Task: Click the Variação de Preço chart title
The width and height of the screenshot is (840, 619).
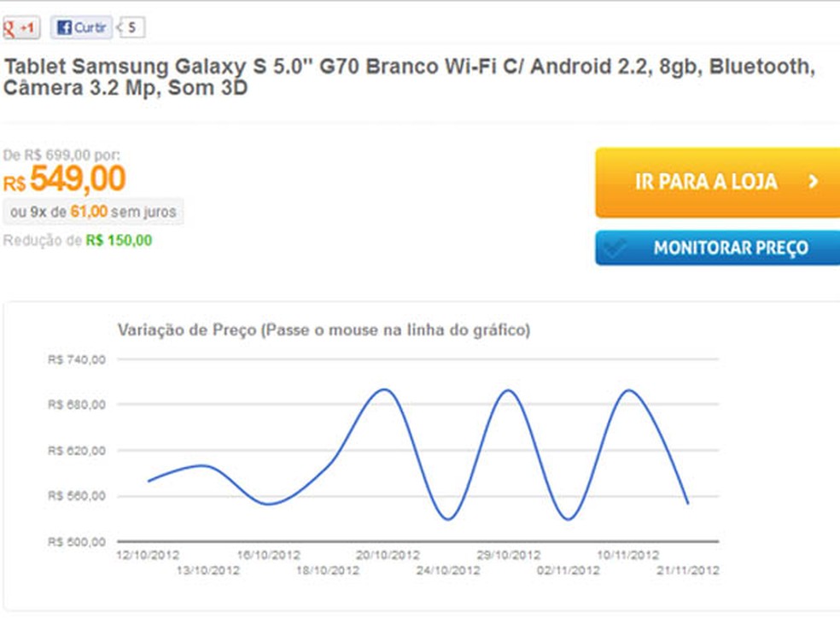Action: click(323, 330)
